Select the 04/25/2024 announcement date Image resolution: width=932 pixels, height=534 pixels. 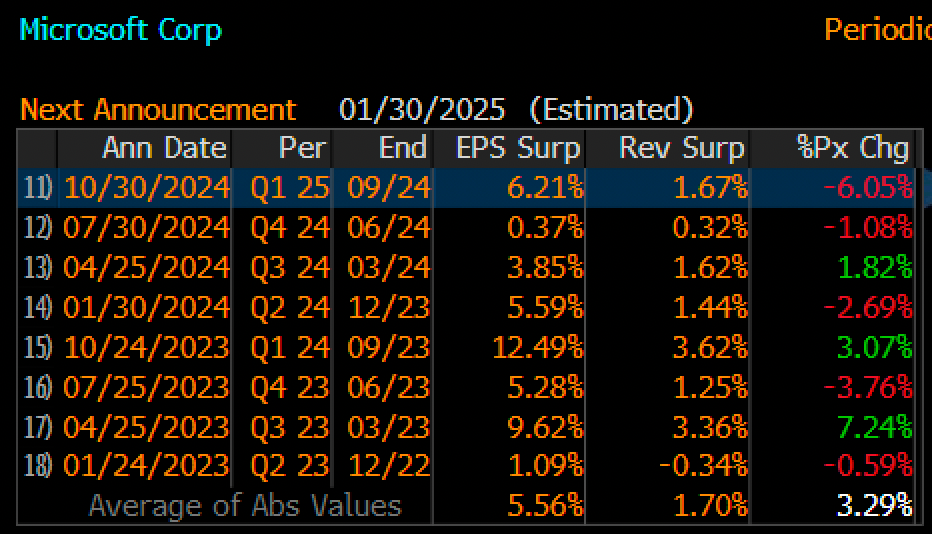click(x=147, y=268)
